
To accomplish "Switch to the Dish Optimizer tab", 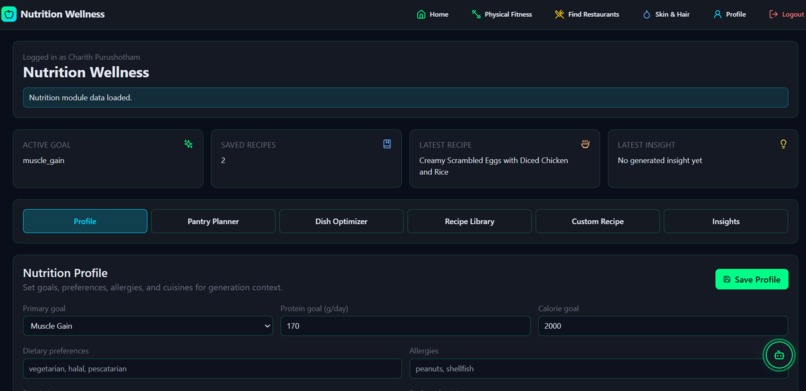I will click(x=341, y=221).
